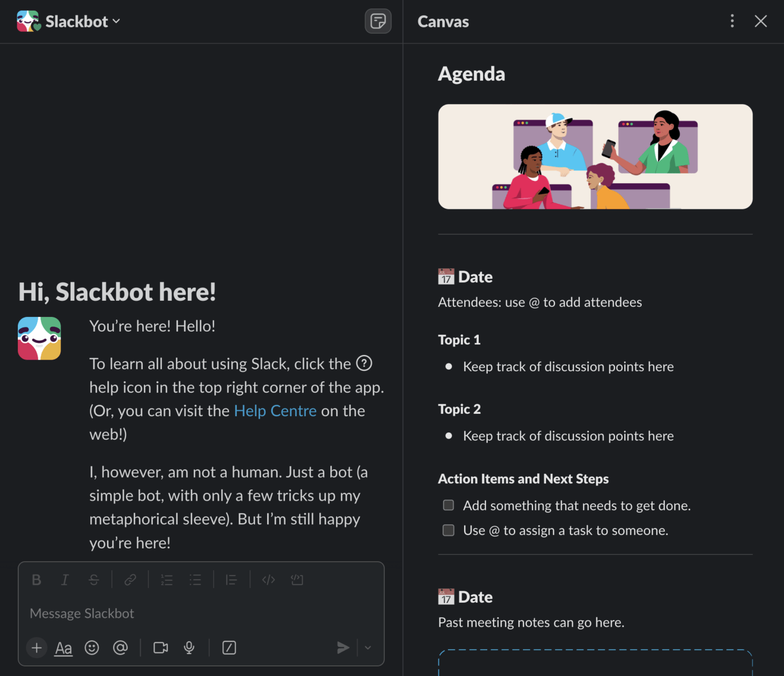Click the Slackbot avatar in the header
The height and width of the screenshot is (676, 784).
tap(29, 21)
